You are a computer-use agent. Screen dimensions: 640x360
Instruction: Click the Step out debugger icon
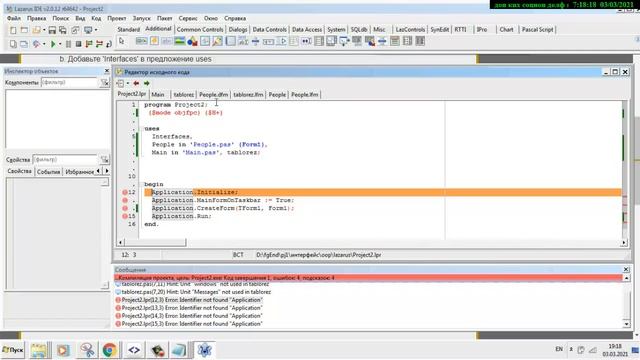tap(109, 44)
